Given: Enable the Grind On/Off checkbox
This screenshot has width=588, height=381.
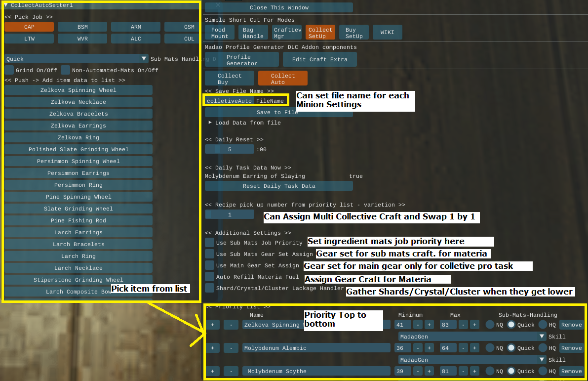Looking at the screenshot, I should click(9, 70).
